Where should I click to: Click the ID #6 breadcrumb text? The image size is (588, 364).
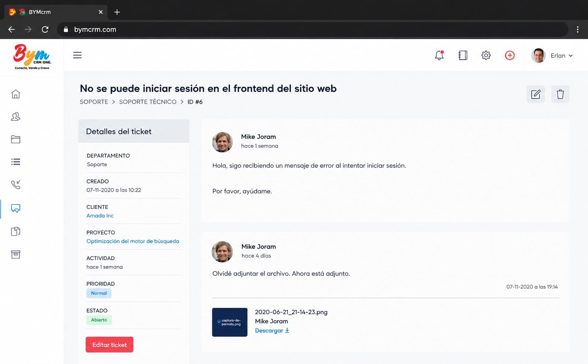pos(195,102)
